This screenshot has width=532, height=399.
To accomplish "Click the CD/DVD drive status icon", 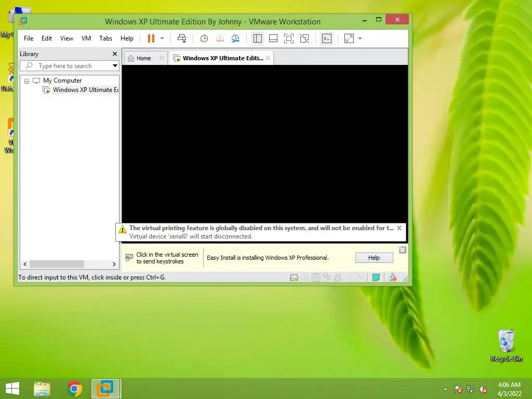I will pyautogui.click(x=304, y=277).
